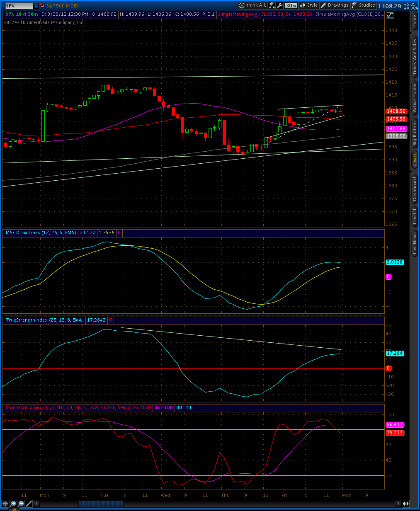The image size is (420, 511).
Task: Click the 1408.29 last price in header
Action: click(389, 6)
